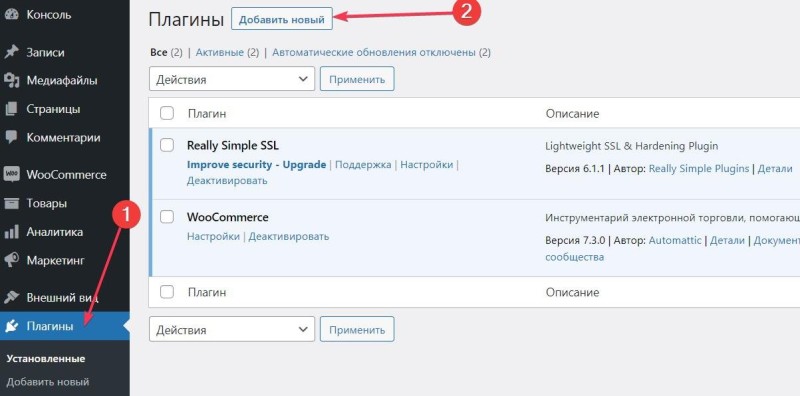Click the Аналитика bar chart icon
This screenshot has height=396, width=800.
click(x=11, y=232)
